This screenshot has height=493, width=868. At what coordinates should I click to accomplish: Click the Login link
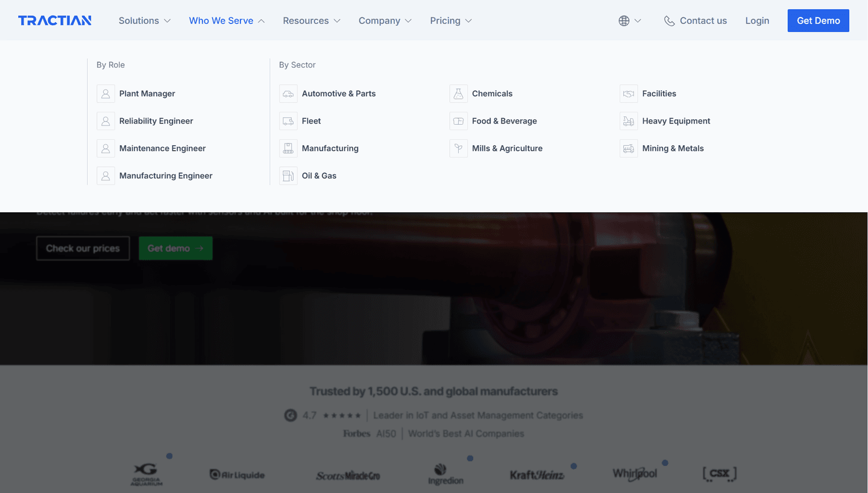(x=757, y=20)
